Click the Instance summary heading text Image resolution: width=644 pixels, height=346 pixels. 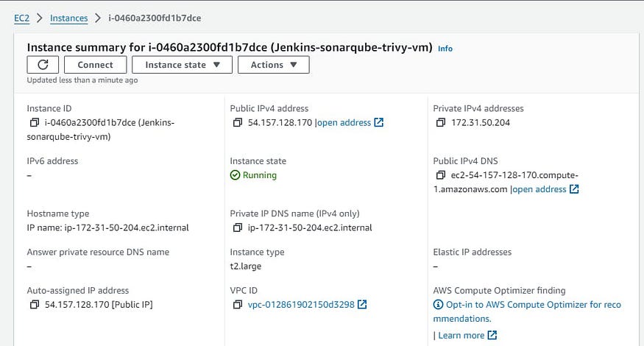(230, 48)
